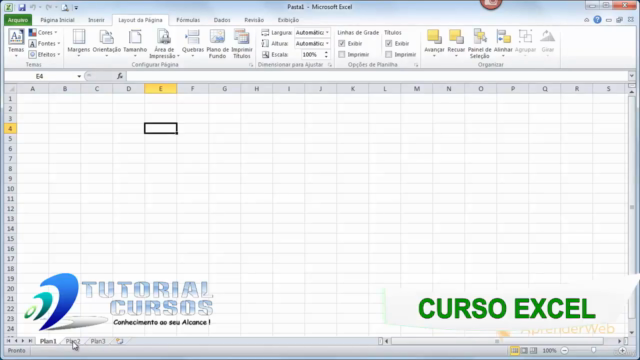640x360 pixels.
Task: Open the Configurar Página dialog launcher
Action: 251,65
